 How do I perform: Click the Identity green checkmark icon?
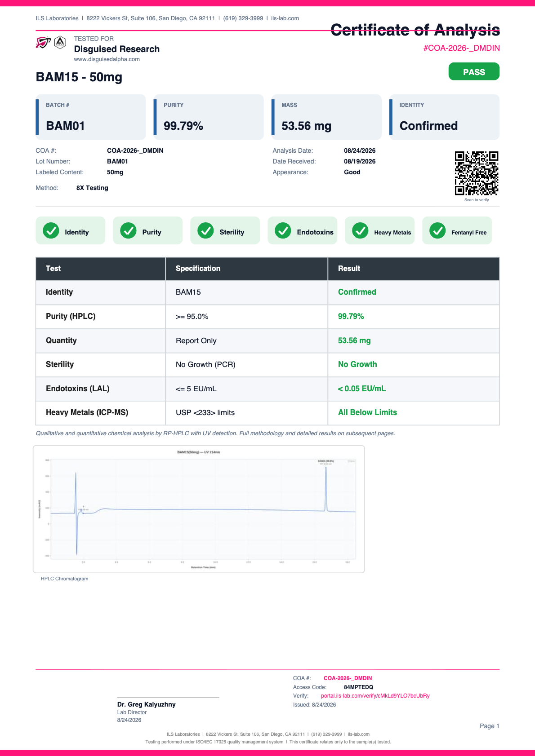coord(51,230)
